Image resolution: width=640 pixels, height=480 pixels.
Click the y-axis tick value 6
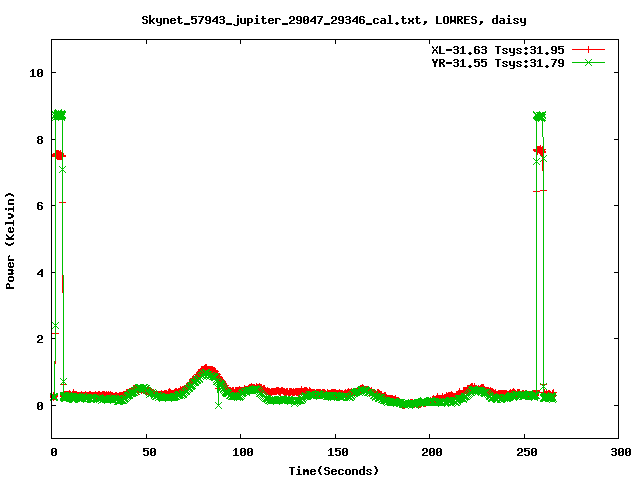click(40, 206)
